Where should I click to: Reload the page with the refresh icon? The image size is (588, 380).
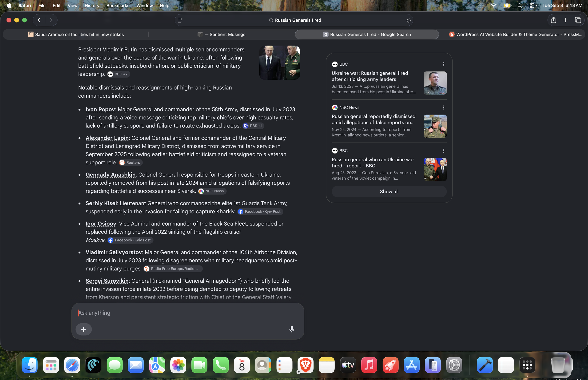point(408,20)
